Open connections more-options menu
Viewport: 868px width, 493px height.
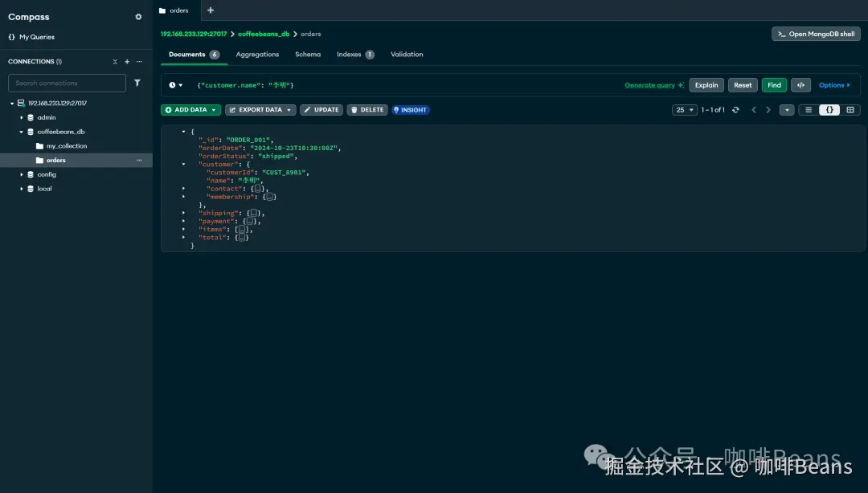point(140,61)
